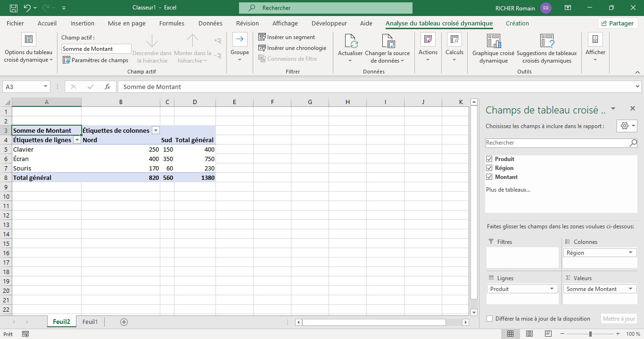Image resolution: width=644 pixels, height=339 pixels.
Task: Open the Afficher menu icon
Action: 595,40
